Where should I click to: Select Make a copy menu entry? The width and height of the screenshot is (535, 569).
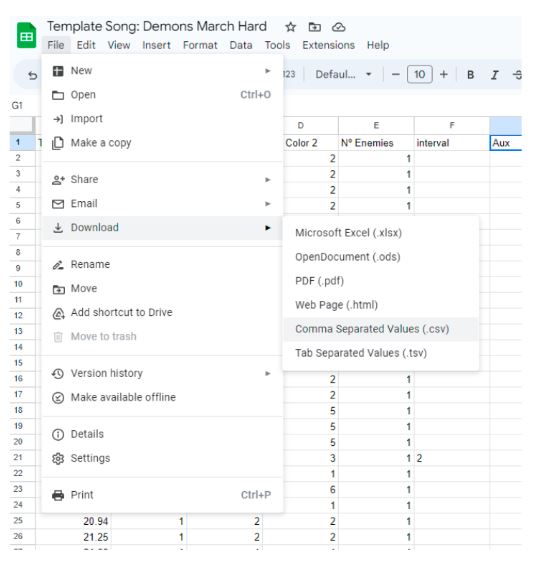(x=162, y=143)
